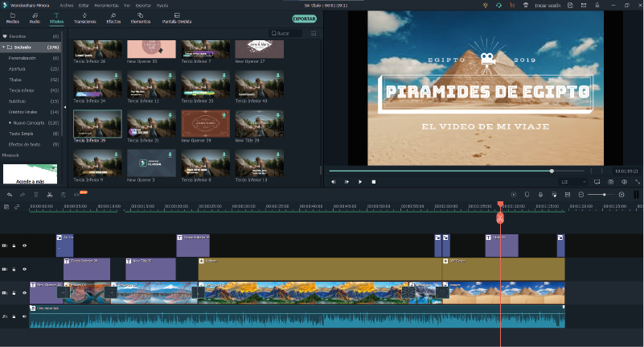Click the previous frame button
The width and height of the screenshot is (644, 347).
pyautogui.click(x=334, y=182)
